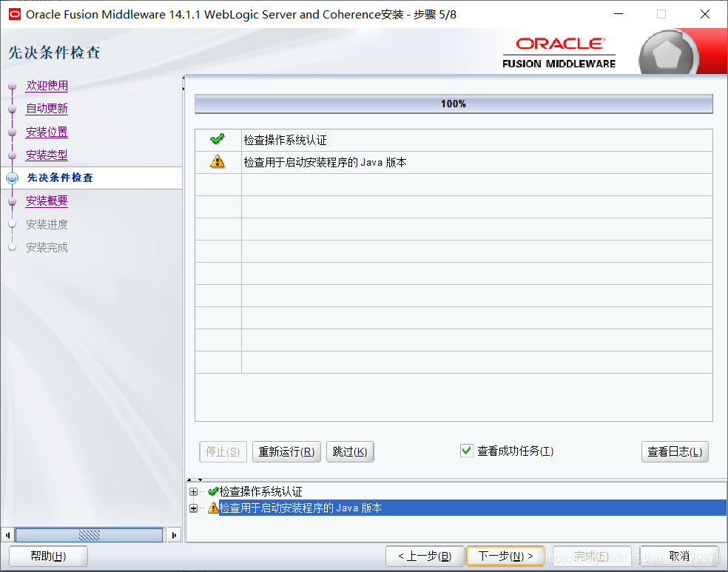This screenshot has height=572, width=728.
Task: Click the 停止(S) button
Action: [x=223, y=451]
